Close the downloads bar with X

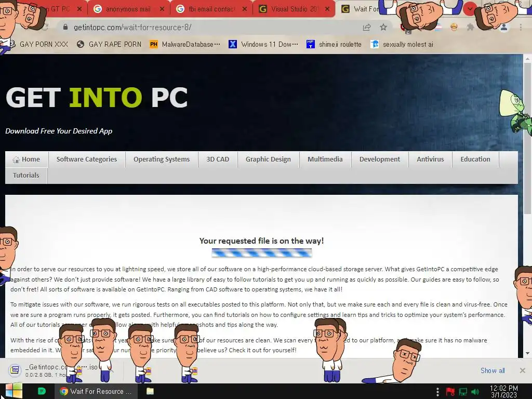point(523,370)
